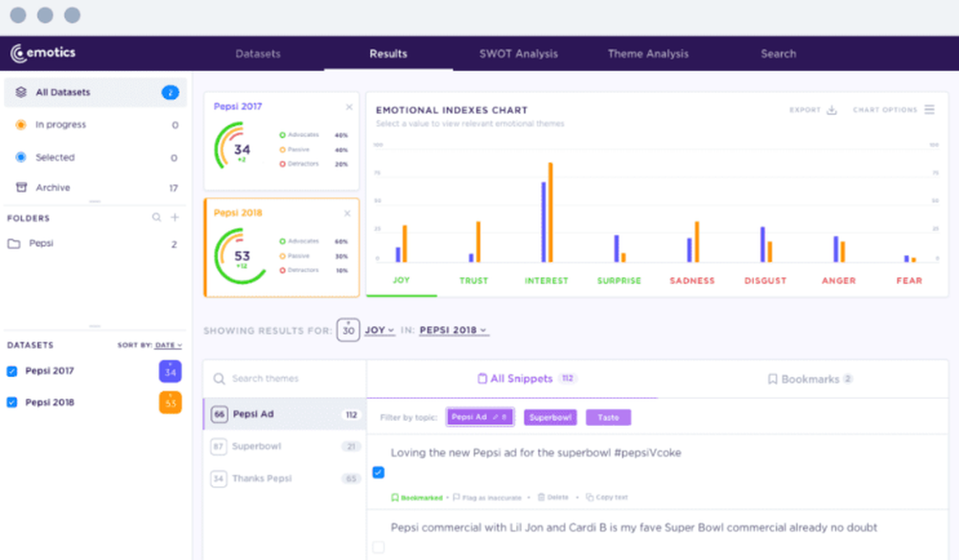Click the blue 34 score swatch
The image size is (959, 560).
170,371
